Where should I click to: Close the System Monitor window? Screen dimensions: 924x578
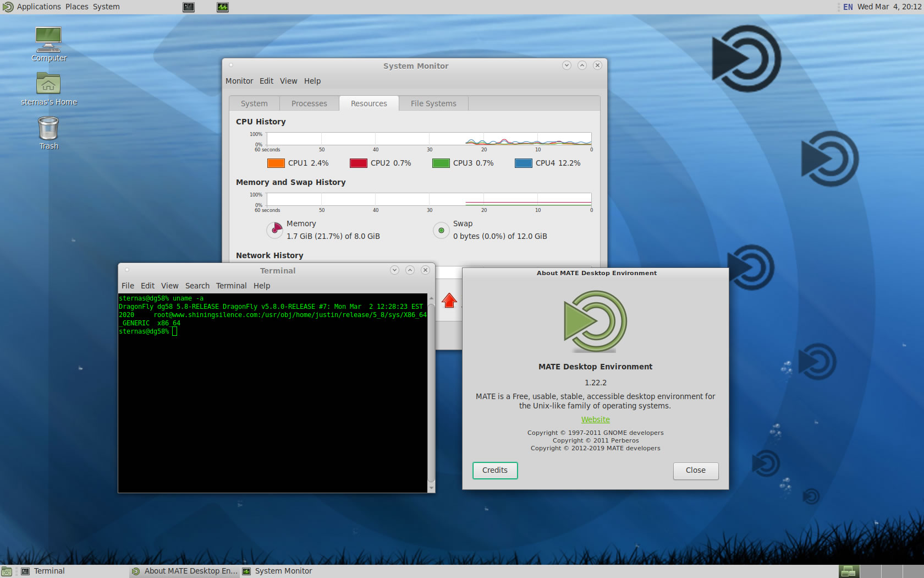pyautogui.click(x=597, y=65)
